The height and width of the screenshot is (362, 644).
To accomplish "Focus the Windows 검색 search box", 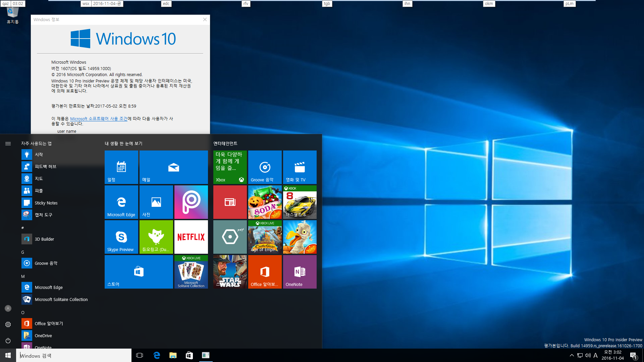I will 74,355.
